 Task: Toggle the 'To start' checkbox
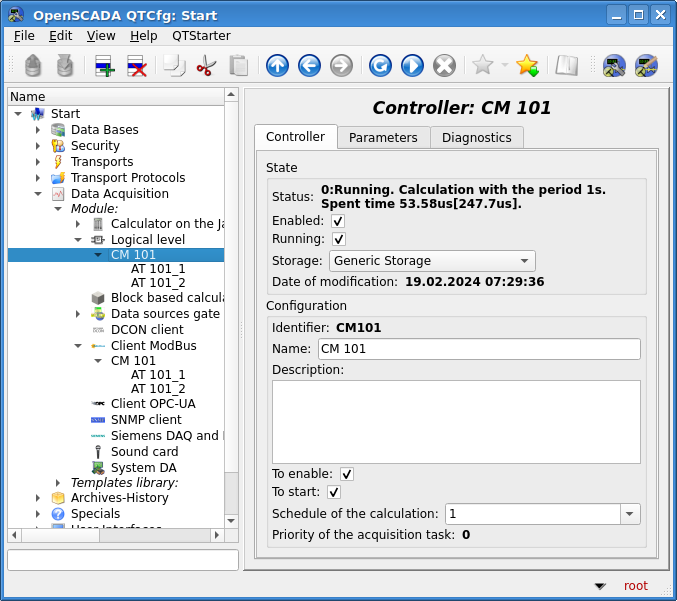pos(334,492)
